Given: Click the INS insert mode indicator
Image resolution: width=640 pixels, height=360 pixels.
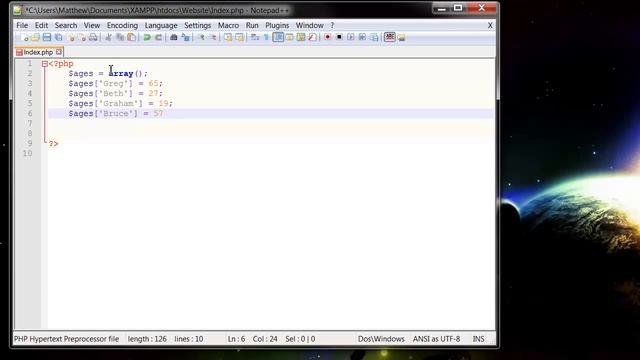Looking at the screenshot, I should point(478,339).
